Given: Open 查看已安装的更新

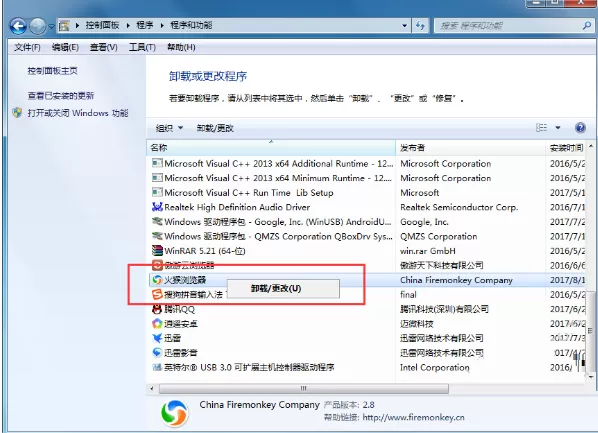Looking at the screenshot, I should (61, 96).
